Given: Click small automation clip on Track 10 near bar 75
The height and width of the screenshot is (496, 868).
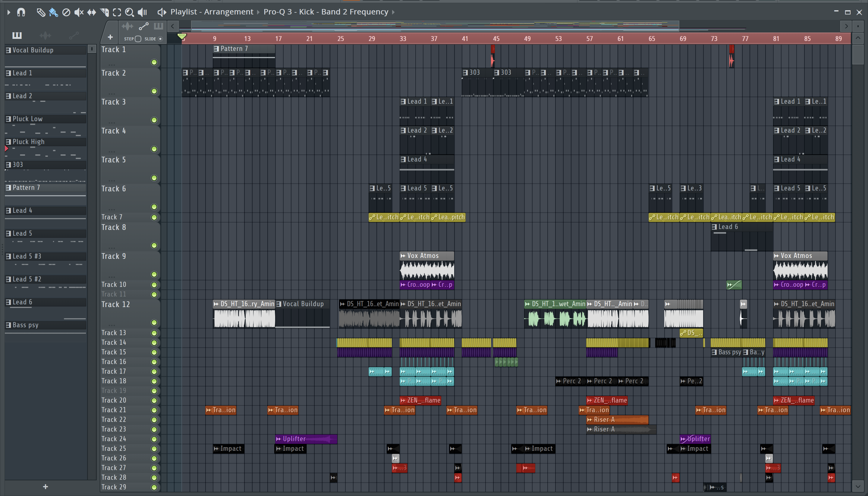Looking at the screenshot, I should click(734, 285).
